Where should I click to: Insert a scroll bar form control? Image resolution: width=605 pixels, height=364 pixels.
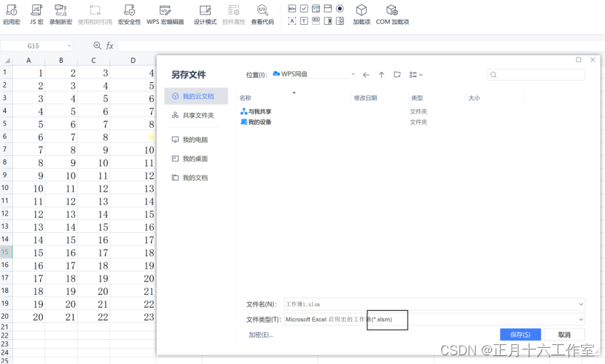point(328,21)
